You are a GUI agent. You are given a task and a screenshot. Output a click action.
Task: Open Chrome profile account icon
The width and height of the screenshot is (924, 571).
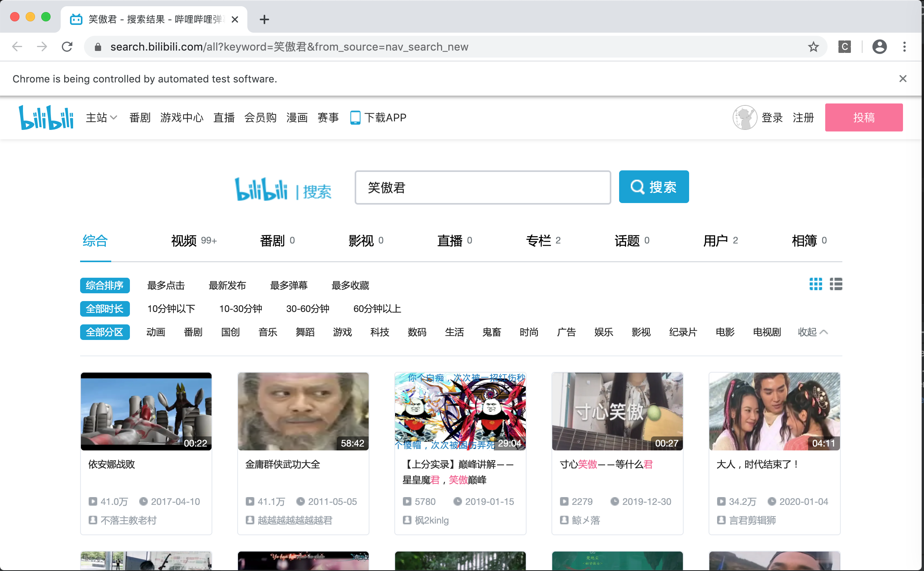[x=879, y=47]
